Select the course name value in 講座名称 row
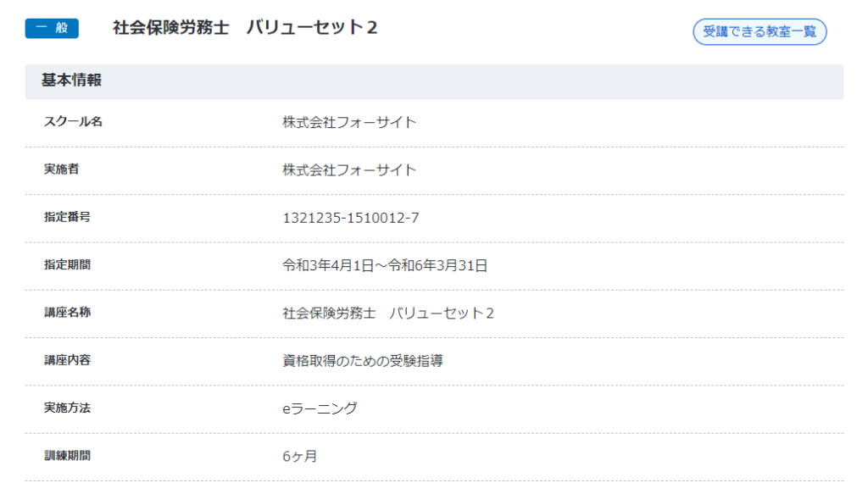868x483 pixels. coord(388,314)
